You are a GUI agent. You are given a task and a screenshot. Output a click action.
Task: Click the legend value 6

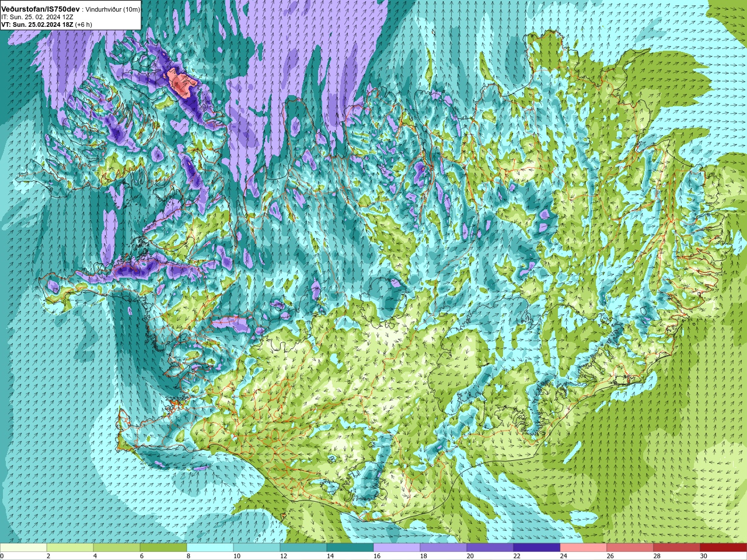(141, 556)
